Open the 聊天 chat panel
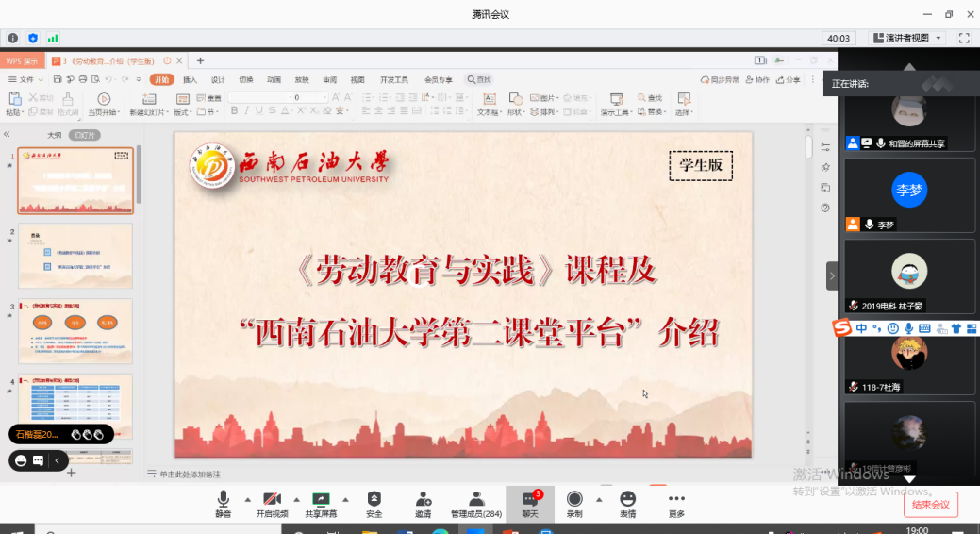Viewport: 980px width, 534px height. point(530,505)
